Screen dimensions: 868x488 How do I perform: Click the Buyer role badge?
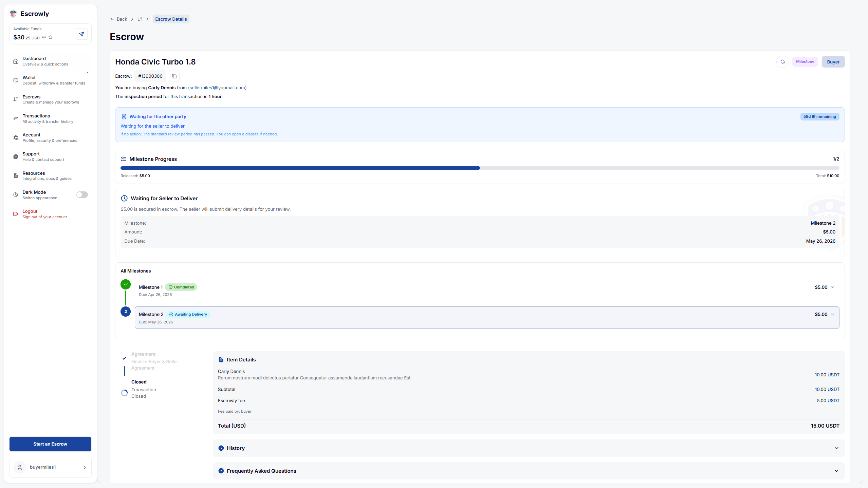point(833,62)
